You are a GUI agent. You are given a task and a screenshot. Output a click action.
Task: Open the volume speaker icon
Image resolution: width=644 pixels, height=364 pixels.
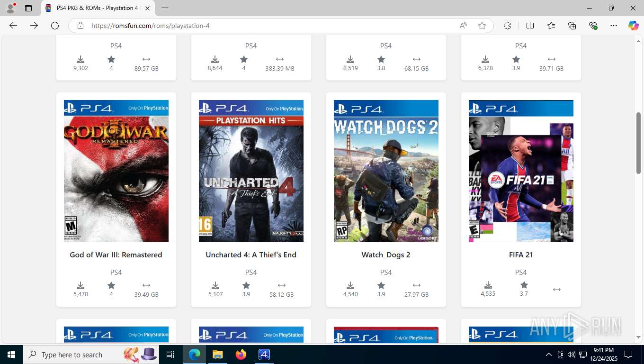coord(572,355)
